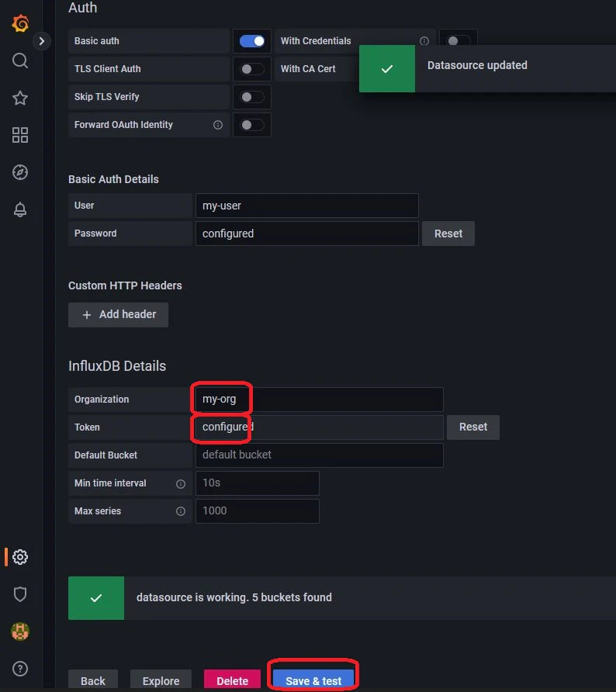Open the Configuration gear icon
The image size is (616, 692).
coord(20,557)
